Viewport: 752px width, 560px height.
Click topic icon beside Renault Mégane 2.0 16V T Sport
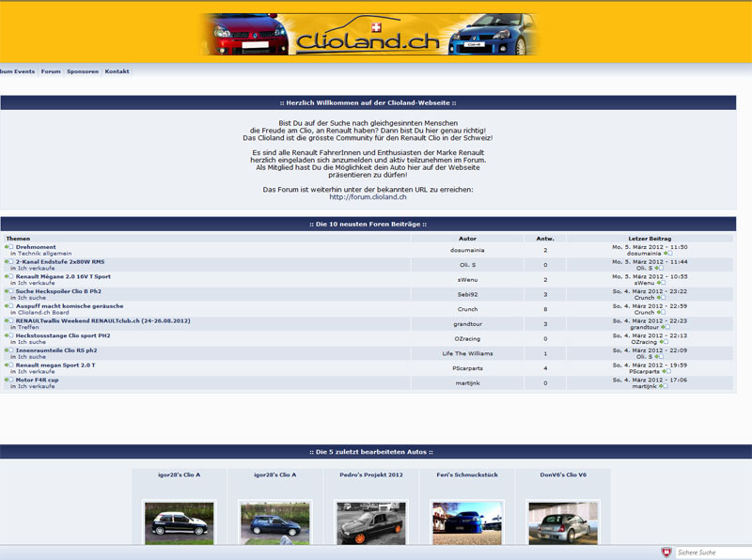point(9,276)
